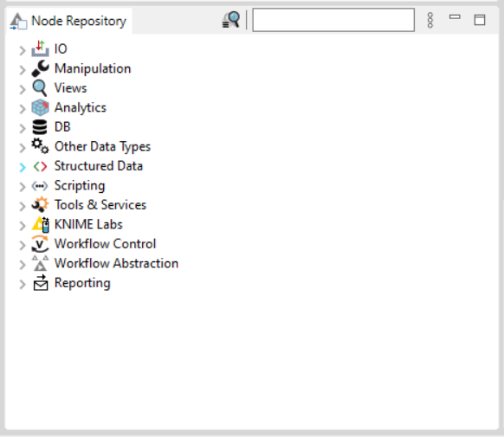This screenshot has width=504, height=437.
Task: Click the Tools & Services icon
Action: pyautogui.click(x=40, y=205)
